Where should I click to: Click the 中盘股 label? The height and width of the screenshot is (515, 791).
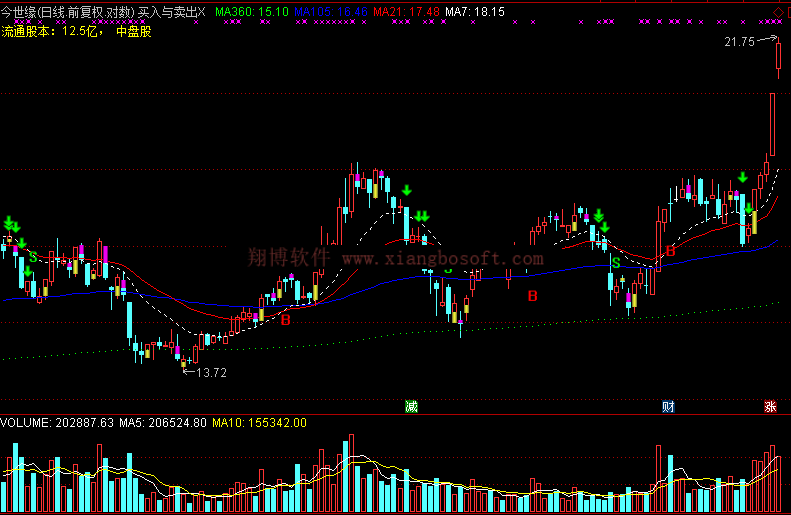point(134,31)
